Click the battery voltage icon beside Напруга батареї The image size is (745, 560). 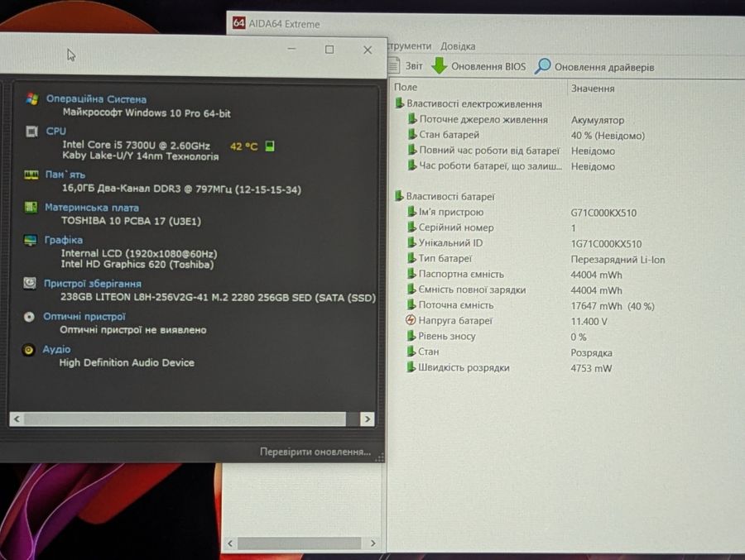point(411,320)
